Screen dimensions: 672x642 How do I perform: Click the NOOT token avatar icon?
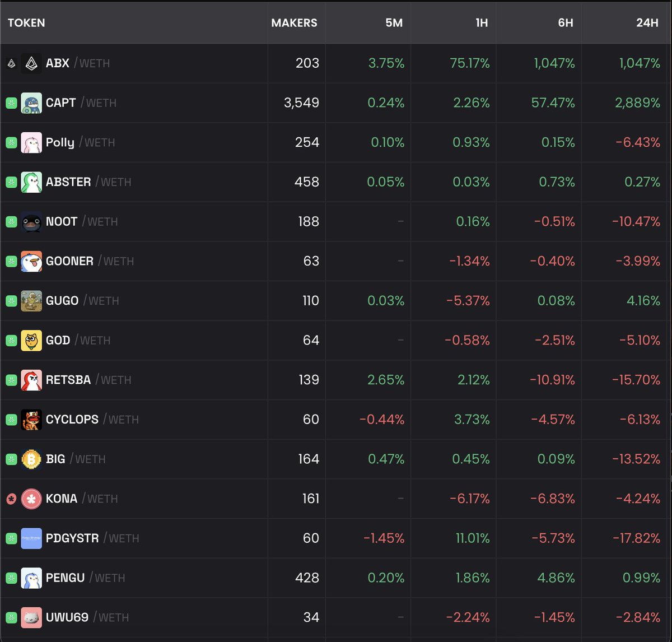click(x=31, y=222)
